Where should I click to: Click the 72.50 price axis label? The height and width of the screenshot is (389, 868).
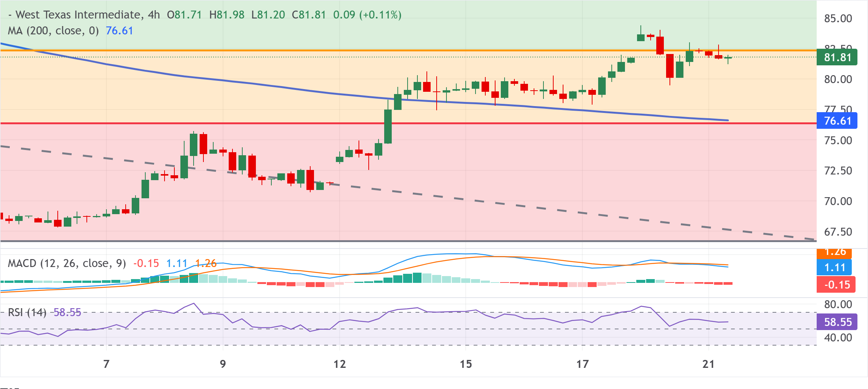click(x=838, y=171)
